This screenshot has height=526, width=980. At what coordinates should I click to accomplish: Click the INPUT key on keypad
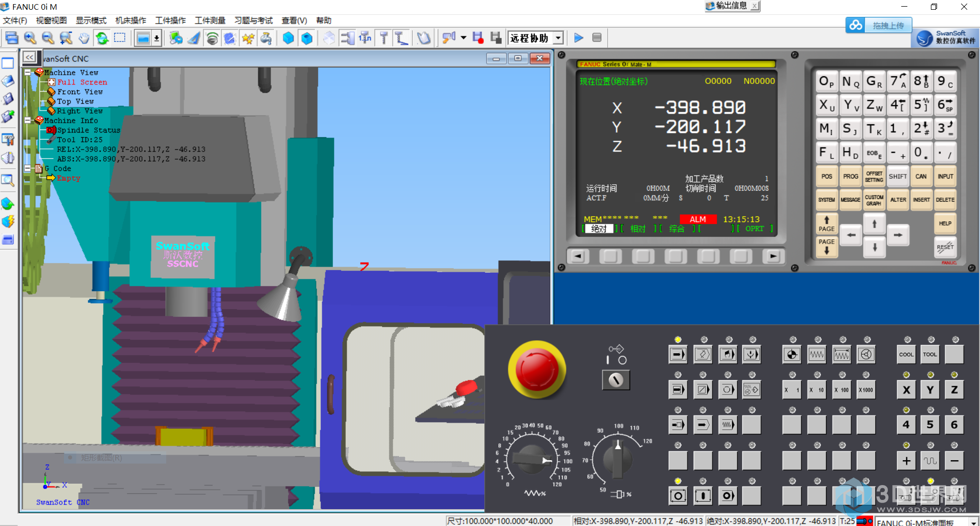tap(945, 177)
